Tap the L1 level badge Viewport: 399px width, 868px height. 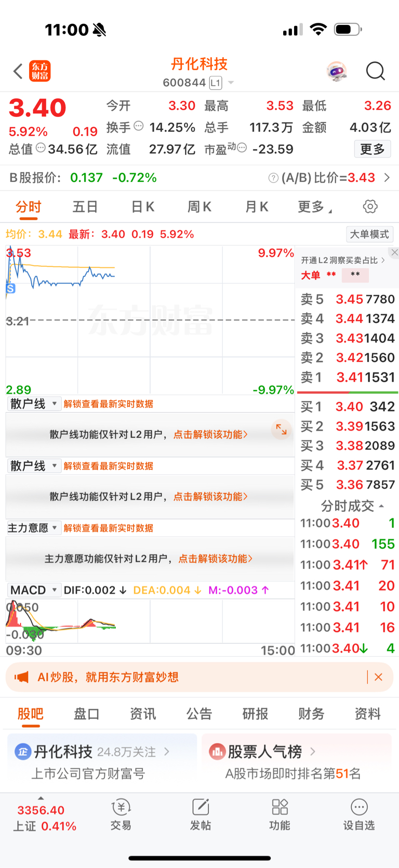coord(216,83)
